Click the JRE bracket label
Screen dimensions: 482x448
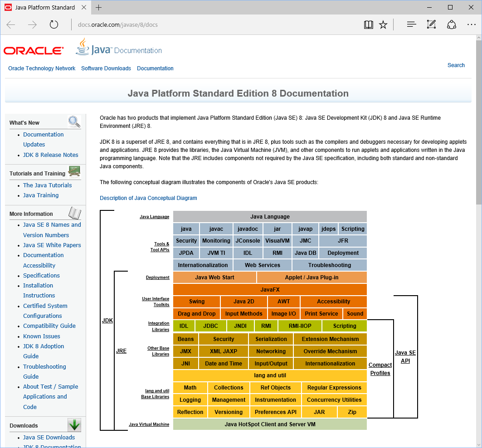tap(121, 351)
